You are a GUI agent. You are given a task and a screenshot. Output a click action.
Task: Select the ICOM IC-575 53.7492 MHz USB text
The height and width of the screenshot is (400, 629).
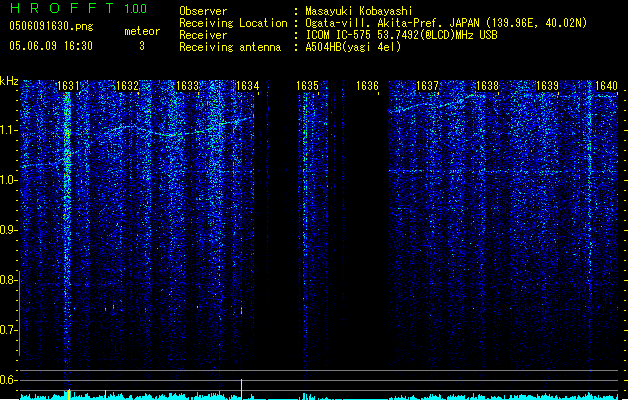tap(401, 35)
